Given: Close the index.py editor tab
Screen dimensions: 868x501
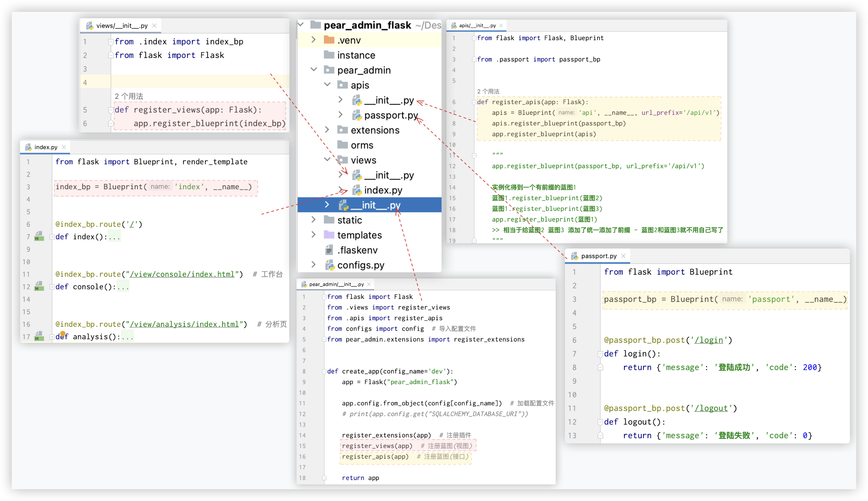Looking at the screenshot, I should [63, 147].
